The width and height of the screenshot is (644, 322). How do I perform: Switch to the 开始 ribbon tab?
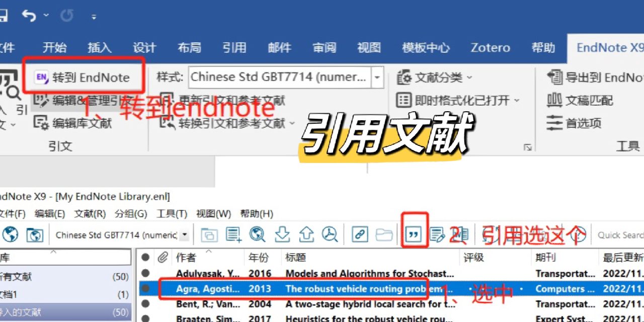[54, 48]
